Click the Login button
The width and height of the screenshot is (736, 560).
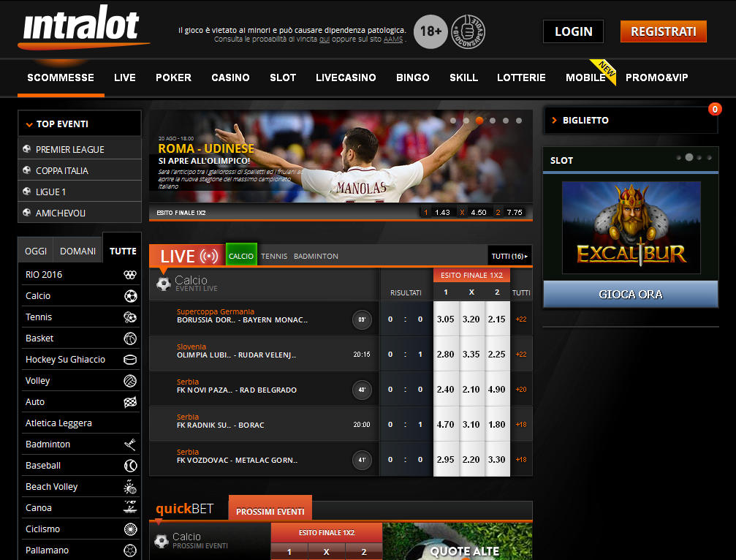point(573,31)
